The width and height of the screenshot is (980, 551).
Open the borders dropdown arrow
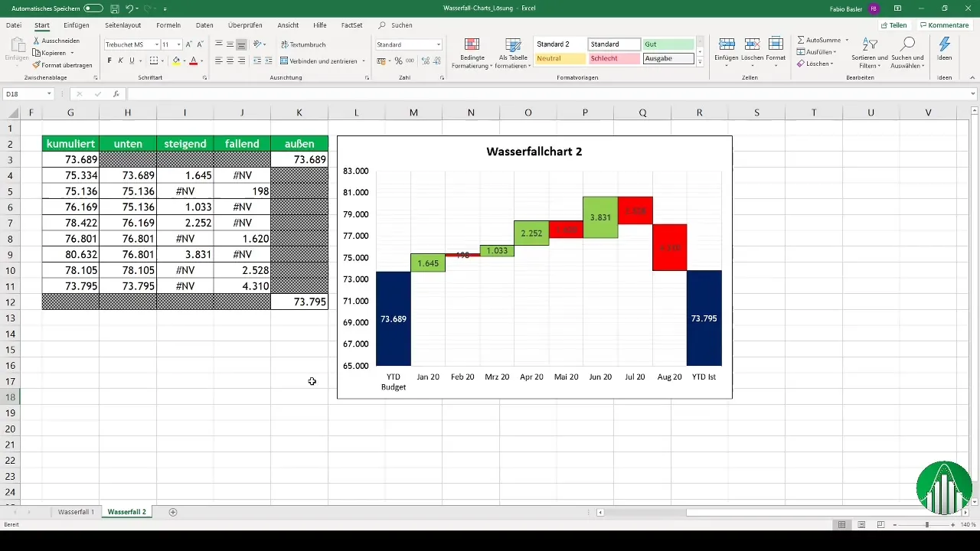(164, 60)
